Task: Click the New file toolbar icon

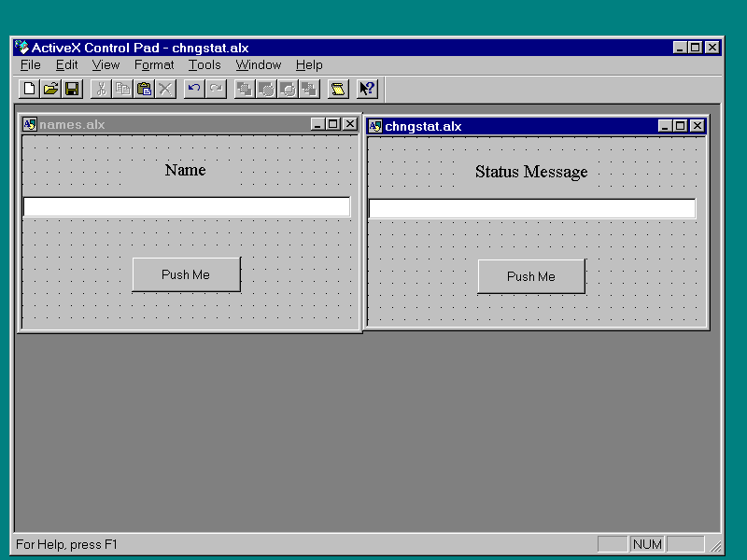Action: tap(30, 89)
